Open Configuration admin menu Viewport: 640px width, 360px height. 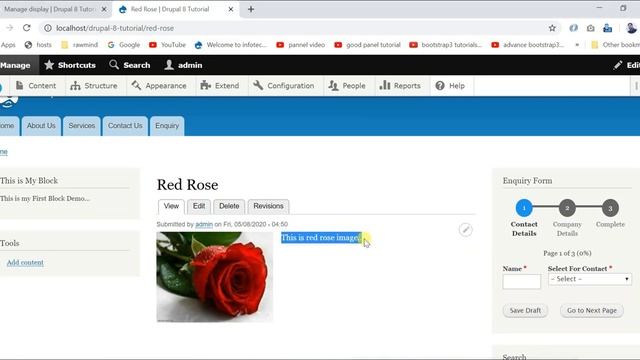[x=284, y=86]
